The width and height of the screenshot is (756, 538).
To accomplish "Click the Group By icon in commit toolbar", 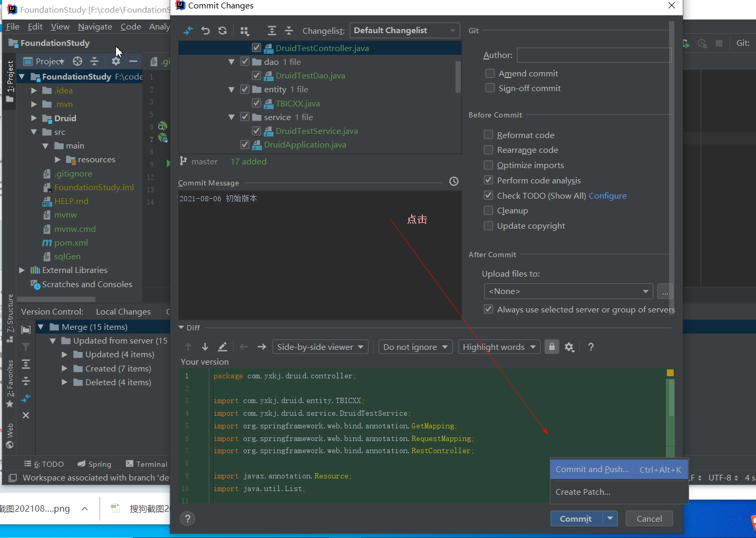I will (245, 31).
